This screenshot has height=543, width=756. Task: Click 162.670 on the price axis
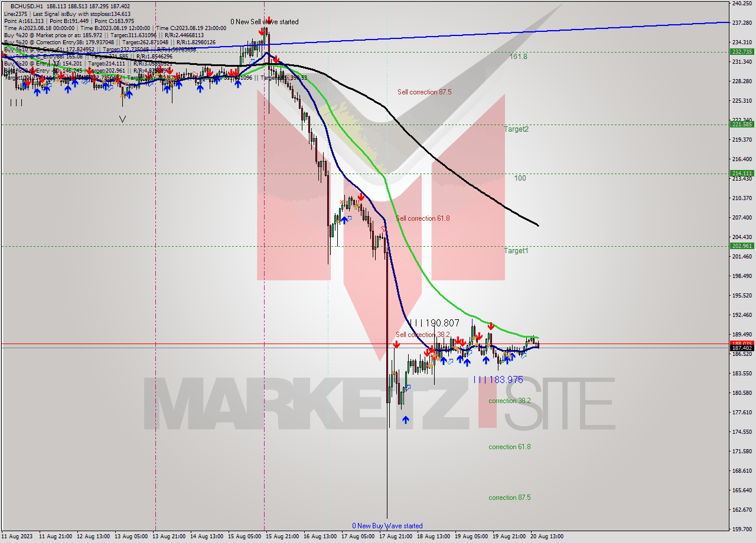742,509
